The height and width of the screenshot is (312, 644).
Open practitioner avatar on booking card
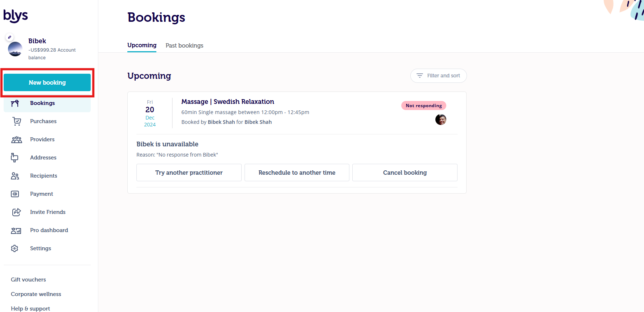tap(441, 119)
